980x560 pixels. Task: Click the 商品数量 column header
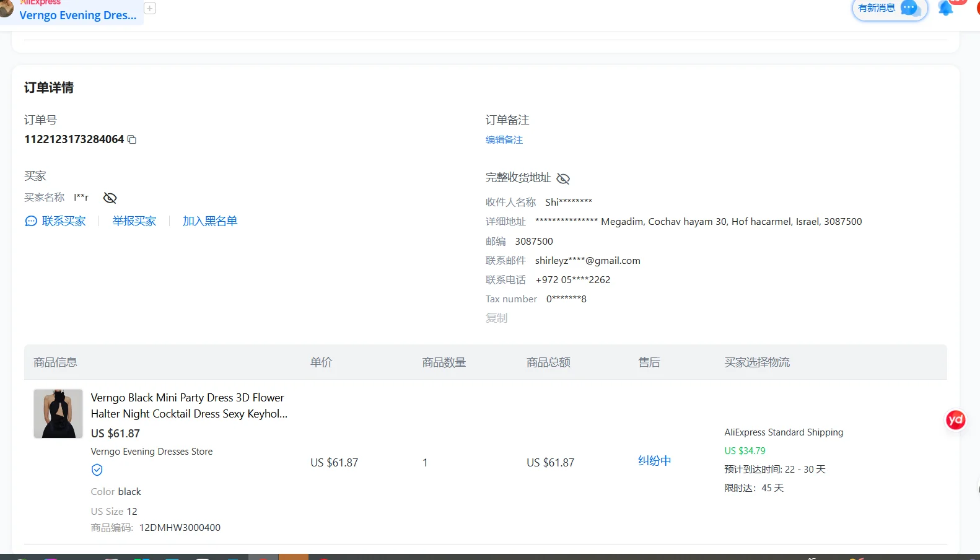coord(444,362)
